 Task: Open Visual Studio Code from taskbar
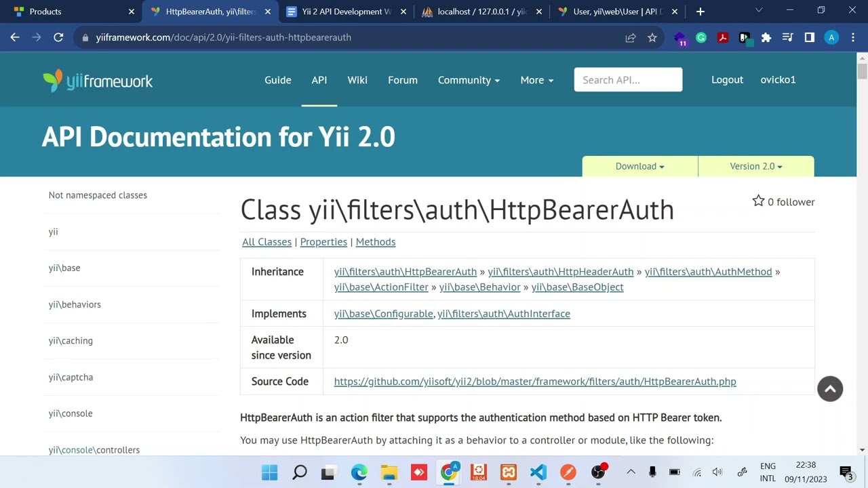click(x=538, y=472)
